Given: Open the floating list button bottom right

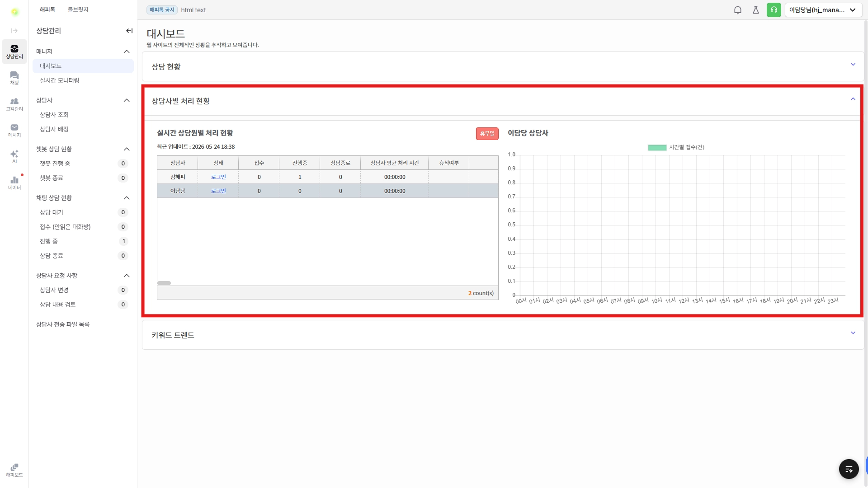Looking at the screenshot, I should (x=849, y=469).
